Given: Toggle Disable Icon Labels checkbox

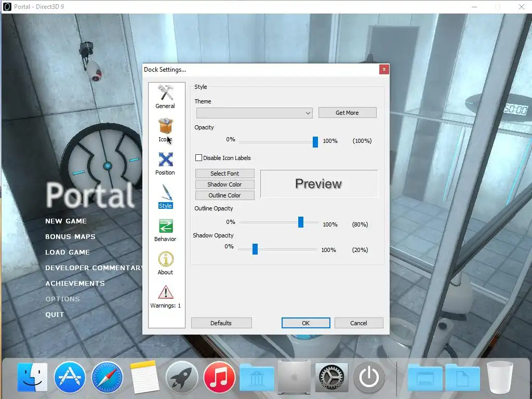Looking at the screenshot, I should (199, 158).
